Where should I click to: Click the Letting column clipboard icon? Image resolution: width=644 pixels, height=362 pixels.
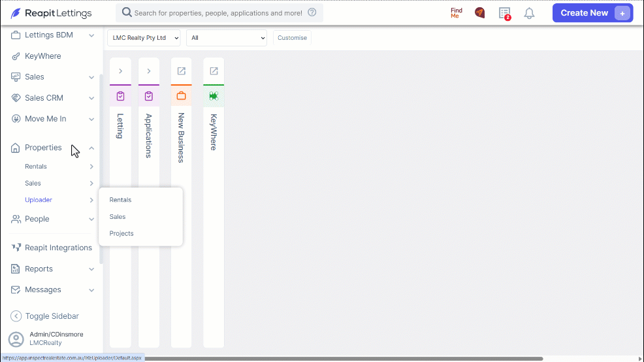click(120, 96)
